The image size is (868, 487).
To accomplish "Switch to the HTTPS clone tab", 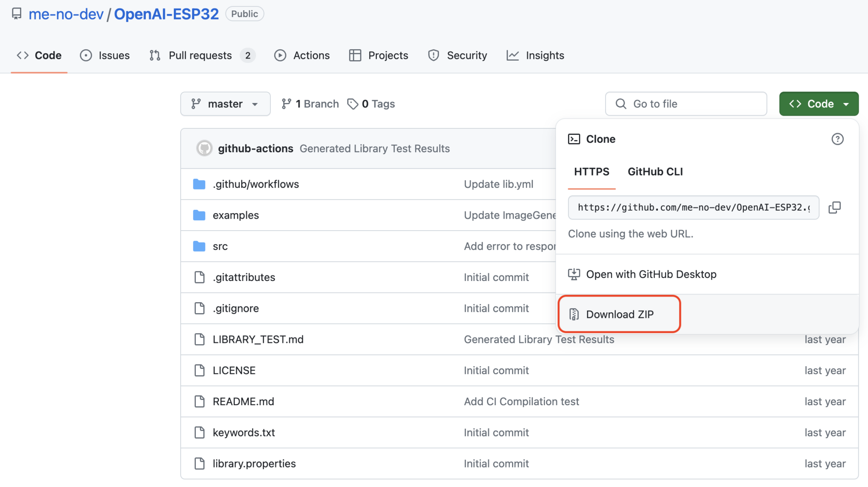I will tap(592, 172).
